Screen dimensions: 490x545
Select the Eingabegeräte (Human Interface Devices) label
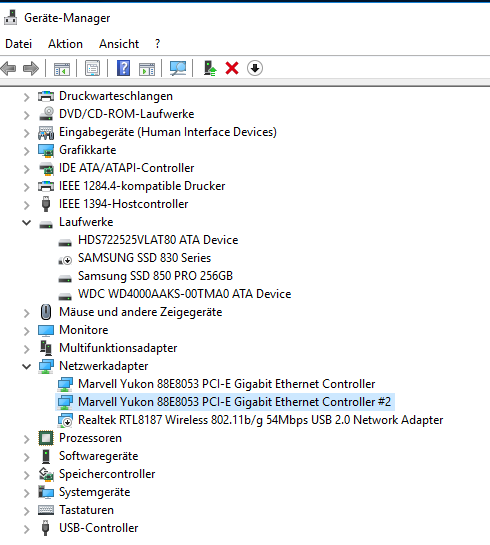[168, 132]
